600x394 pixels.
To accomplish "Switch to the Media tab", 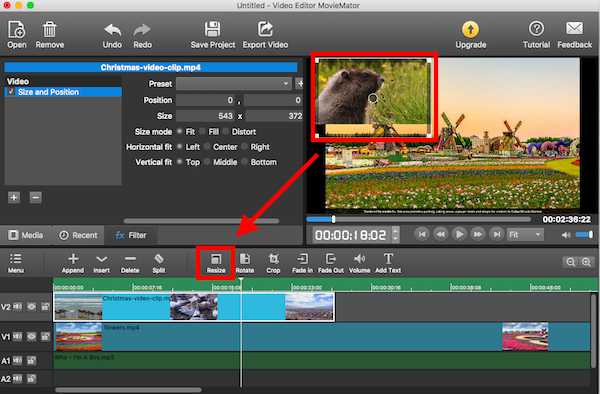I will coord(26,235).
